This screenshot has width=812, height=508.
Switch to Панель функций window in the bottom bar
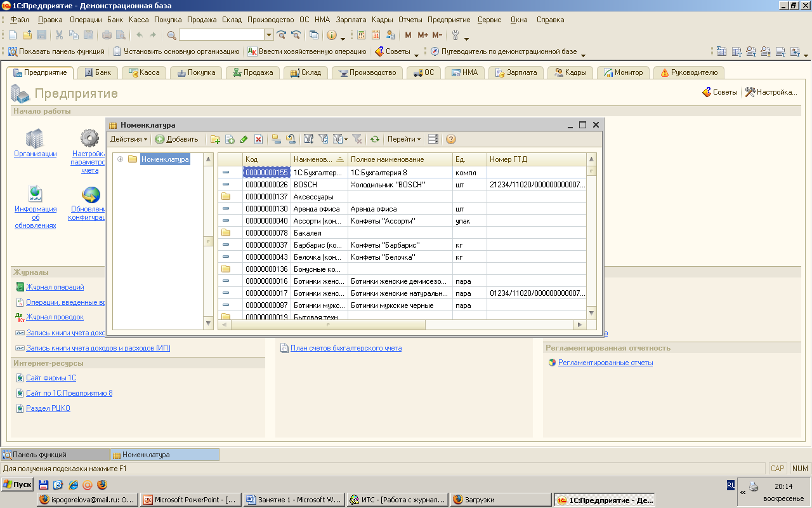55,455
